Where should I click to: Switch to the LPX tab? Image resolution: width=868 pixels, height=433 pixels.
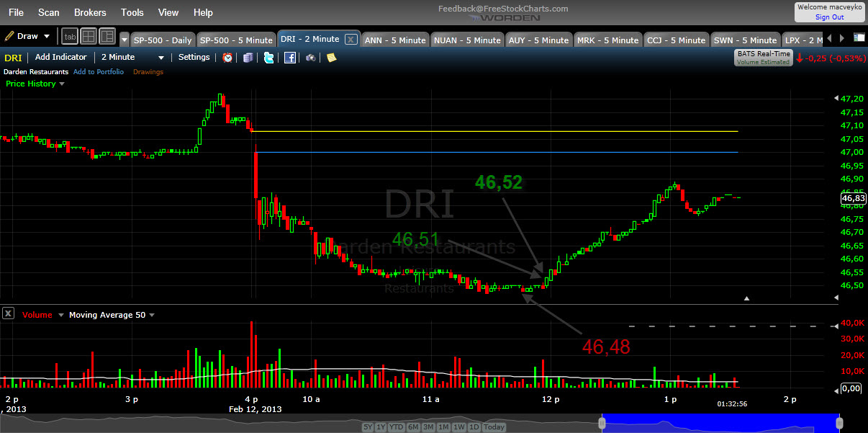click(803, 40)
